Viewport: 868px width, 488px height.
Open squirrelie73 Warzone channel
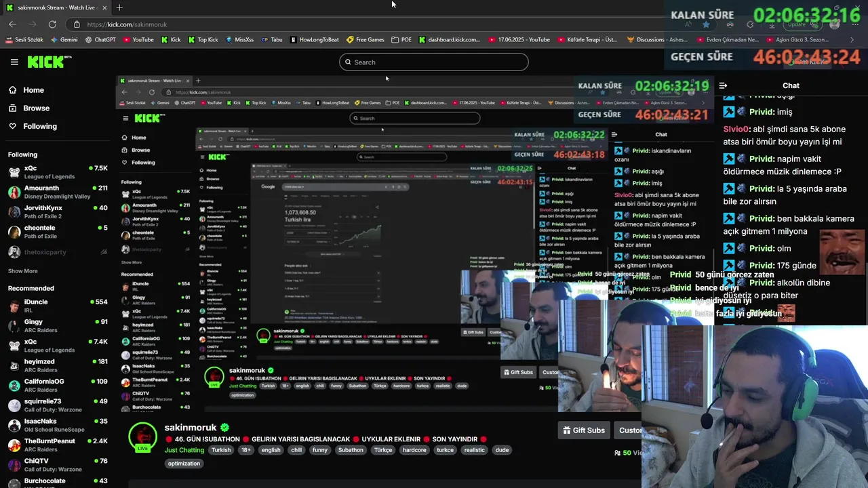[x=58, y=405]
